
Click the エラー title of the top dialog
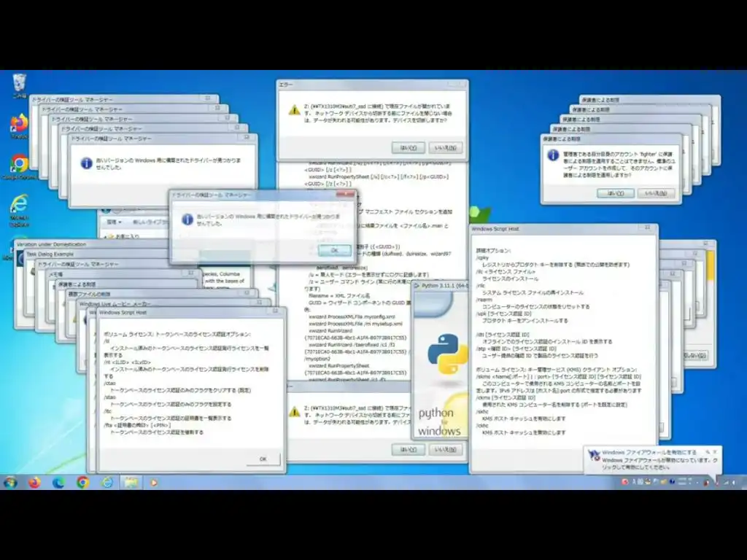click(286, 85)
